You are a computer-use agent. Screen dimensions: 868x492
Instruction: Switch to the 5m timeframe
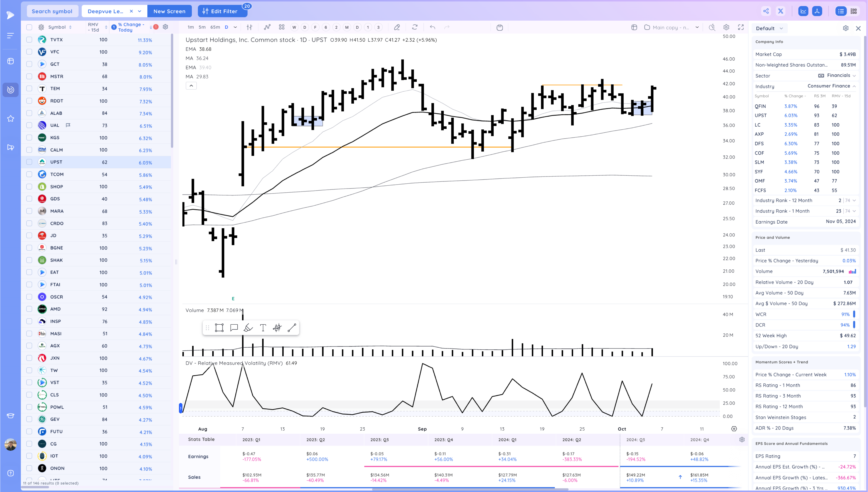tap(202, 27)
